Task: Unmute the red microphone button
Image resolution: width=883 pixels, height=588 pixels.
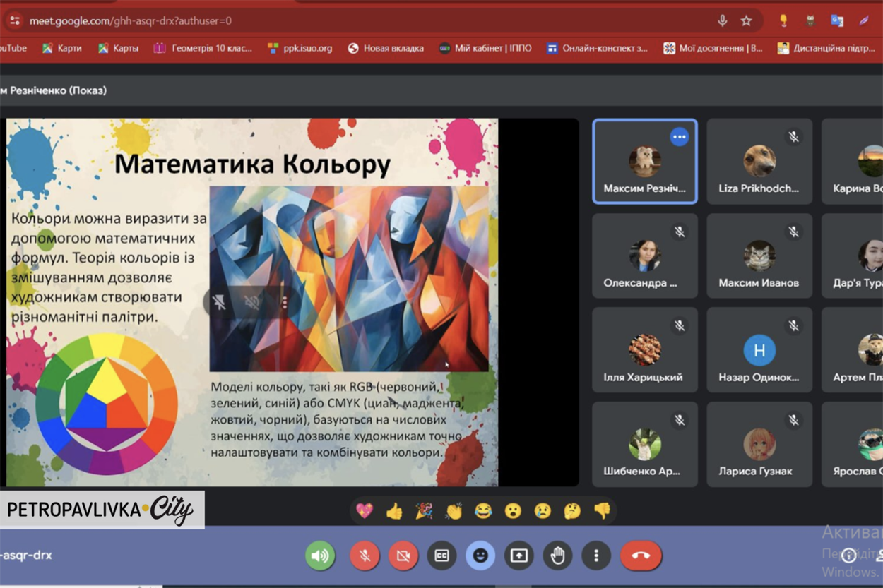Action: pos(365,556)
